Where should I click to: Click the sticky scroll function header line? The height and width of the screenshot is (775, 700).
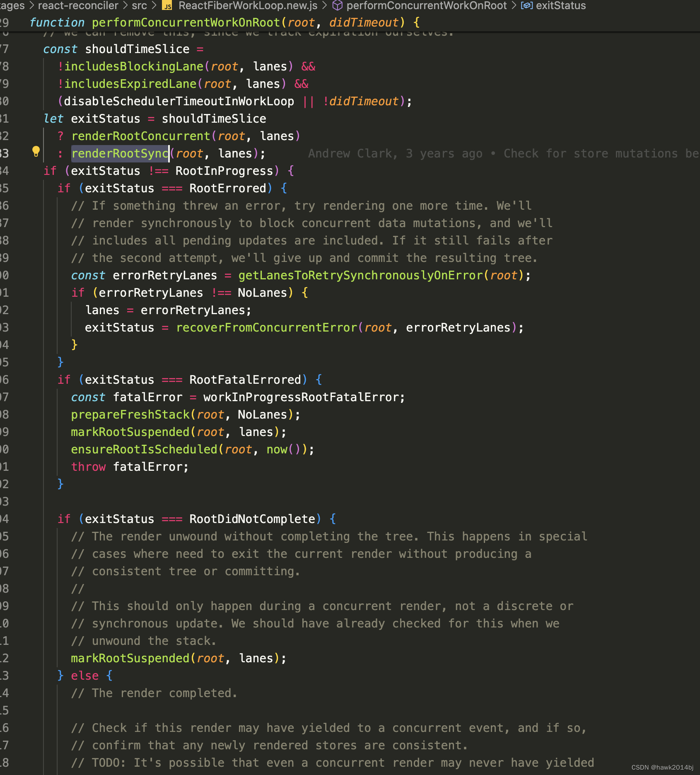[350, 22]
